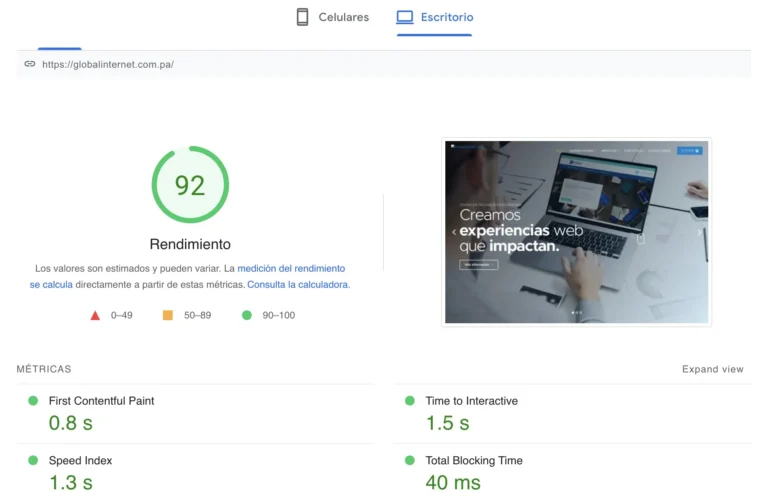This screenshot has height=503, width=768.
Task: Click the globalinternet.com.pa URL text
Action: 108,64
